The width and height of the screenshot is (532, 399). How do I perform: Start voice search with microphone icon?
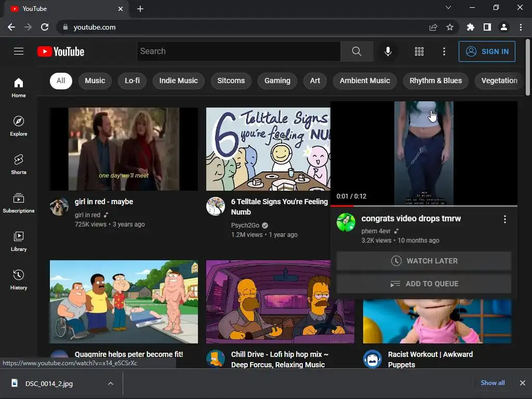click(x=388, y=51)
